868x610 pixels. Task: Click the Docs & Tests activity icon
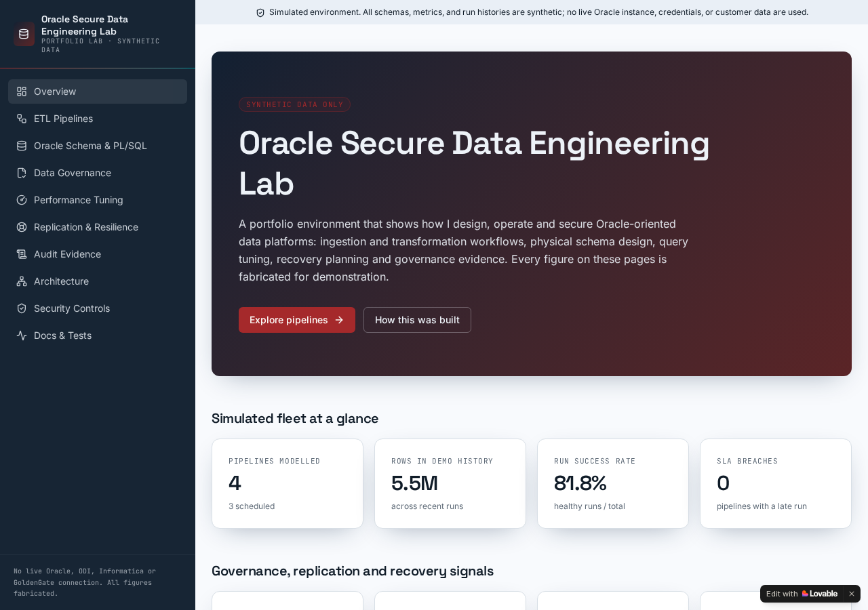coord(22,335)
